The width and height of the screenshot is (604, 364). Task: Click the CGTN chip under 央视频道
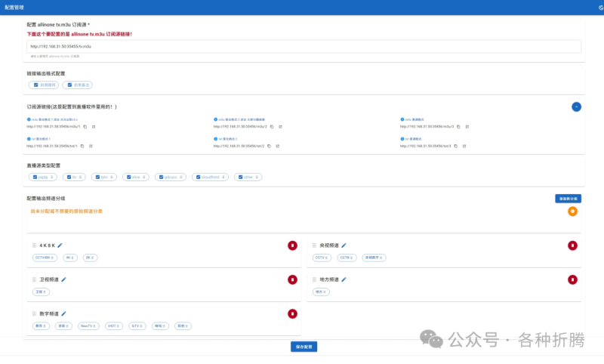click(x=347, y=258)
